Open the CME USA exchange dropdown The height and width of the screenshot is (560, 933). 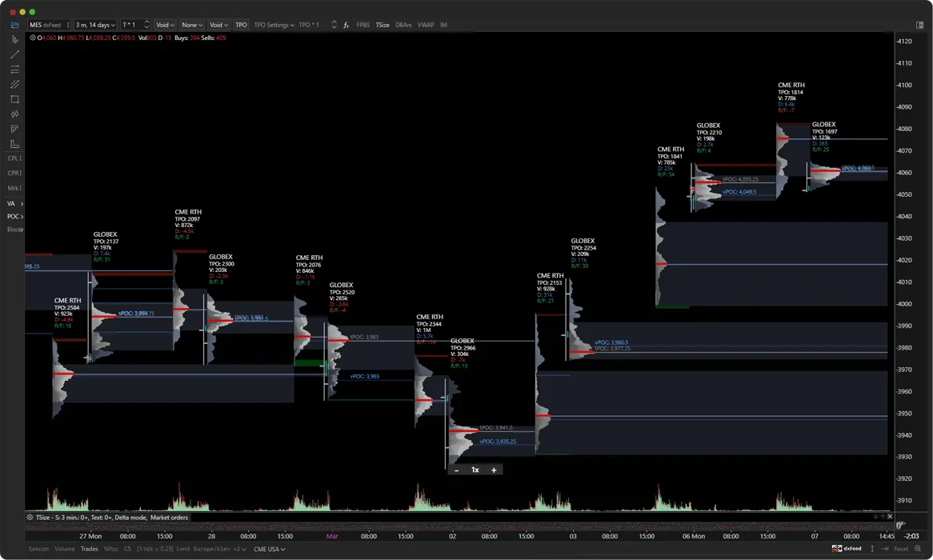coord(269,550)
